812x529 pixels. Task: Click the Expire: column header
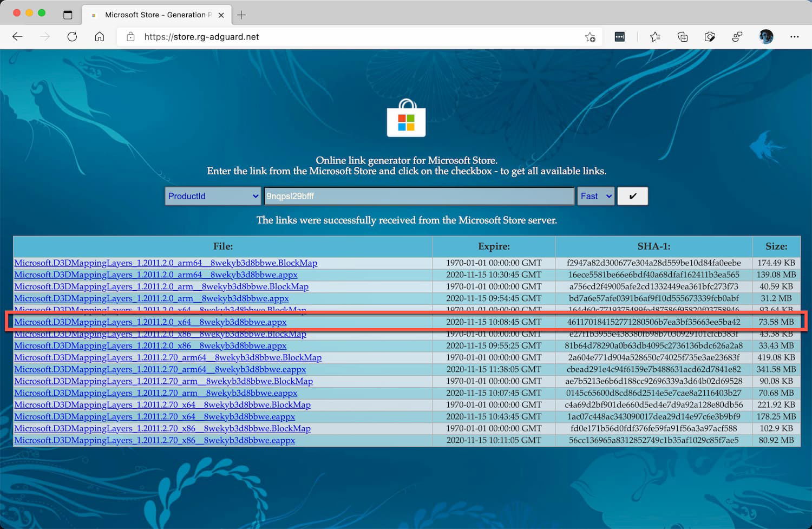tap(494, 246)
